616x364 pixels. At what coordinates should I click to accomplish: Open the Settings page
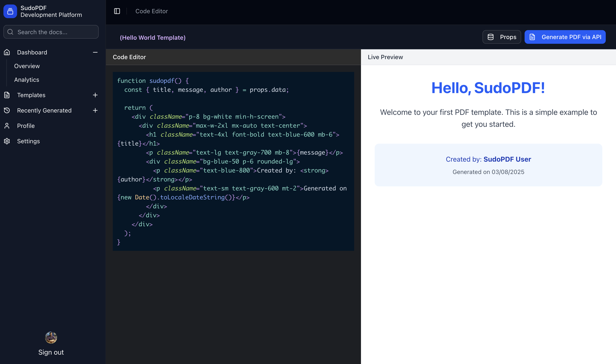click(x=28, y=141)
